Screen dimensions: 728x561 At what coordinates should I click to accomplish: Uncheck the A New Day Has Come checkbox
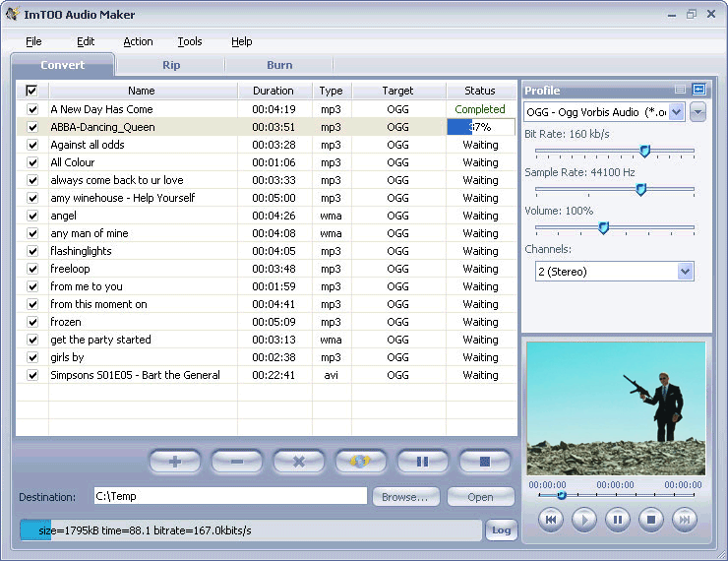(x=32, y=109)
